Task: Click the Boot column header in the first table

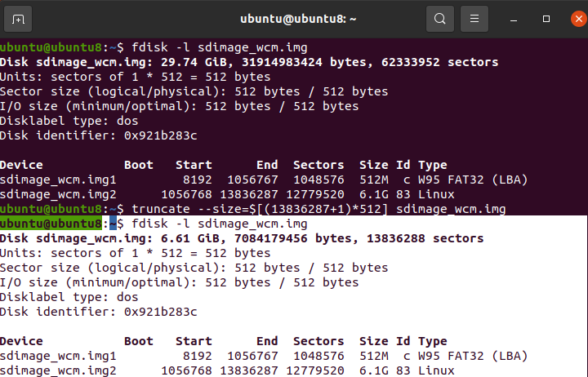Action: point(139,165)
